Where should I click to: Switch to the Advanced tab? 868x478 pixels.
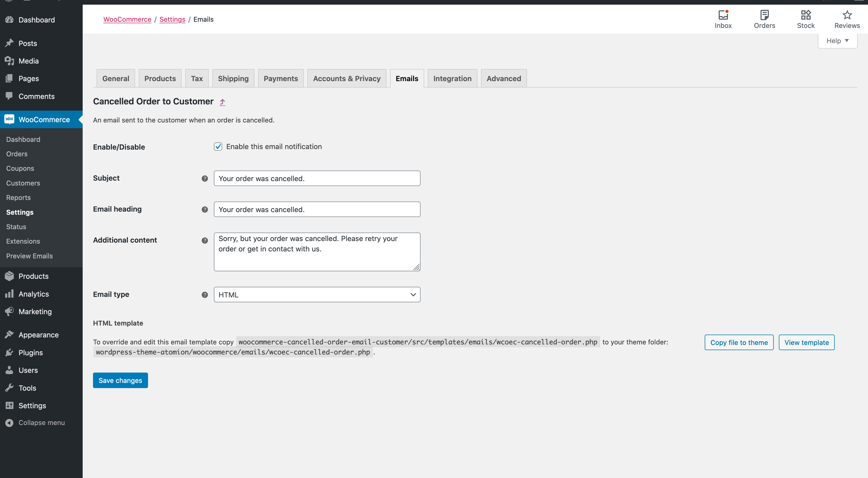point(504,78)
